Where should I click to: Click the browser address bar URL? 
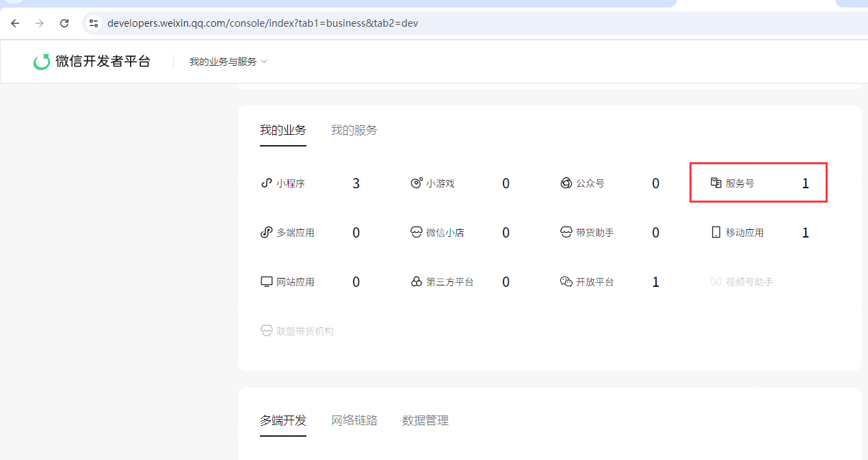click(x=263, y=23)
